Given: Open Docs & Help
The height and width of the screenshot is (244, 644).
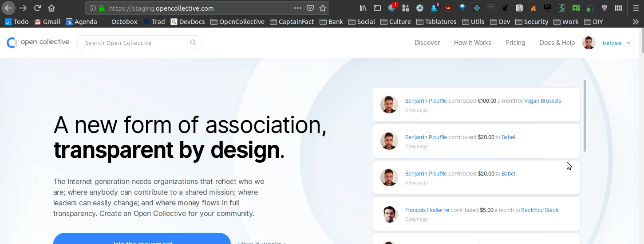Looking at the screenshot, I should (557, 43).
